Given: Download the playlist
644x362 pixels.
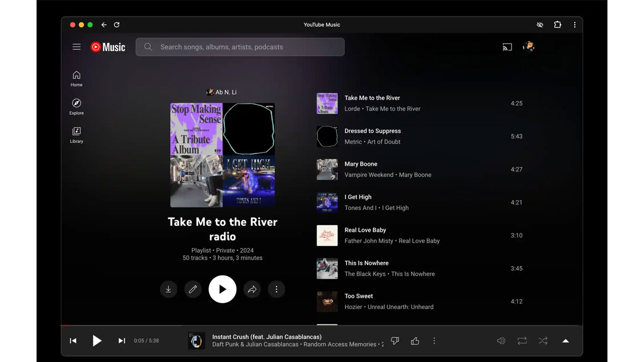Looking at the screenshot, I should click(x=169, y=290).
